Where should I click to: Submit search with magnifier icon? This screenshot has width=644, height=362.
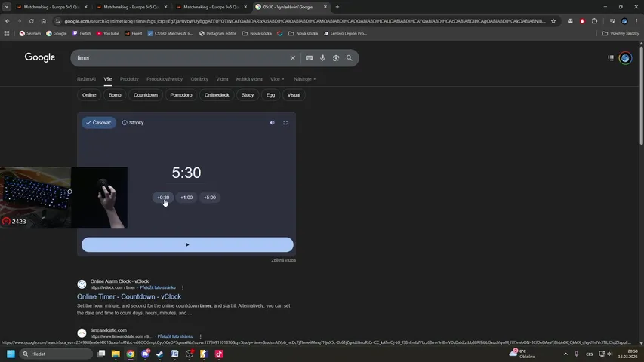pyautogui.click(x=349, y=58)
